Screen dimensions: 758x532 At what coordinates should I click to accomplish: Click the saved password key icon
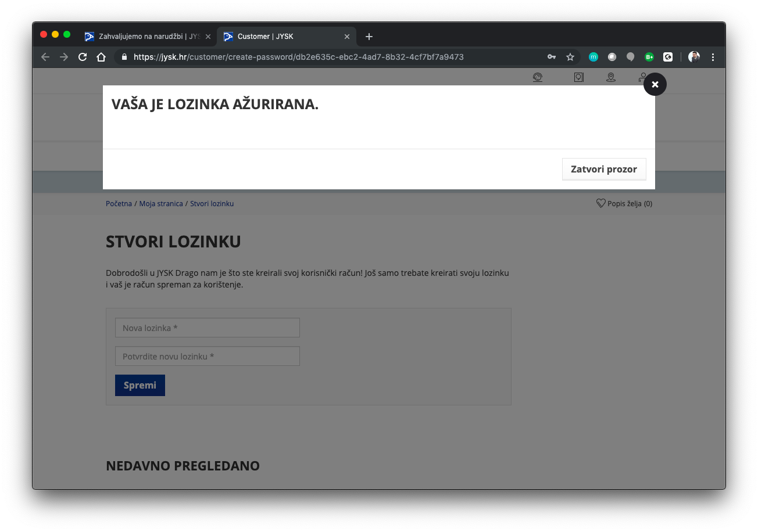point(552,57)
